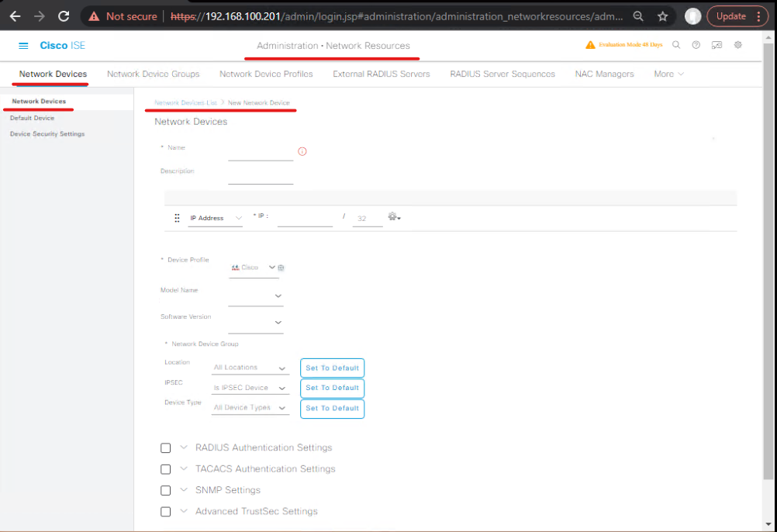Open the IP row gear actions menu
Viewport: 777px width, 532px height.
(x=395, y=216)
